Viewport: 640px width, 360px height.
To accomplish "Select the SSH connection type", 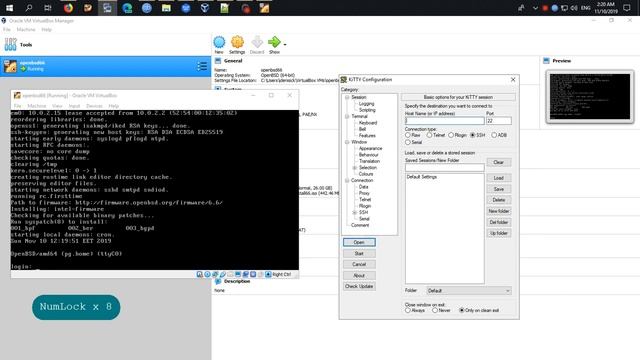I will [473, 135].
